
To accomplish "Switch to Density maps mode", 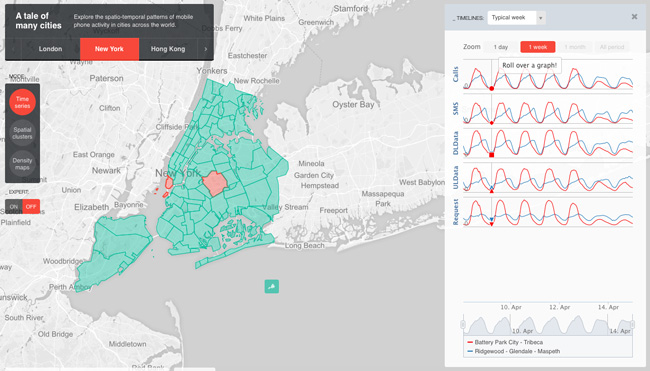I will coord(22,164).
